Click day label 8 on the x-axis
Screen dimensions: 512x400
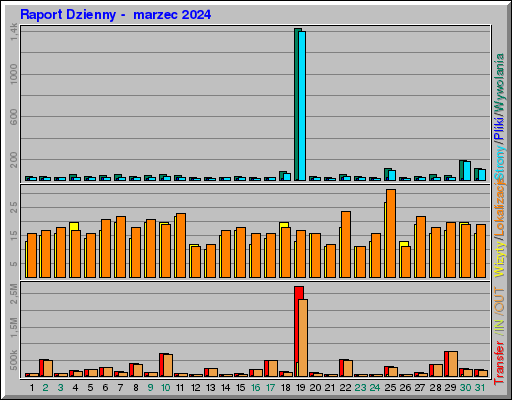point(136,388)
